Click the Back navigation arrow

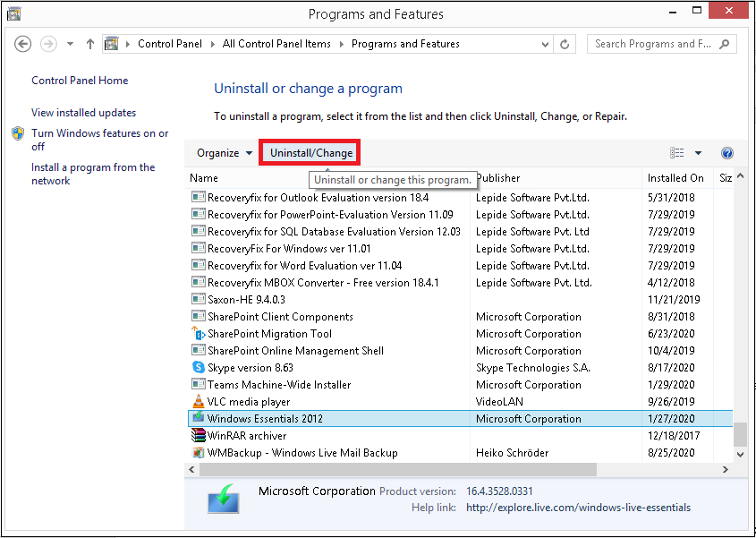click(x=22, y=44)
